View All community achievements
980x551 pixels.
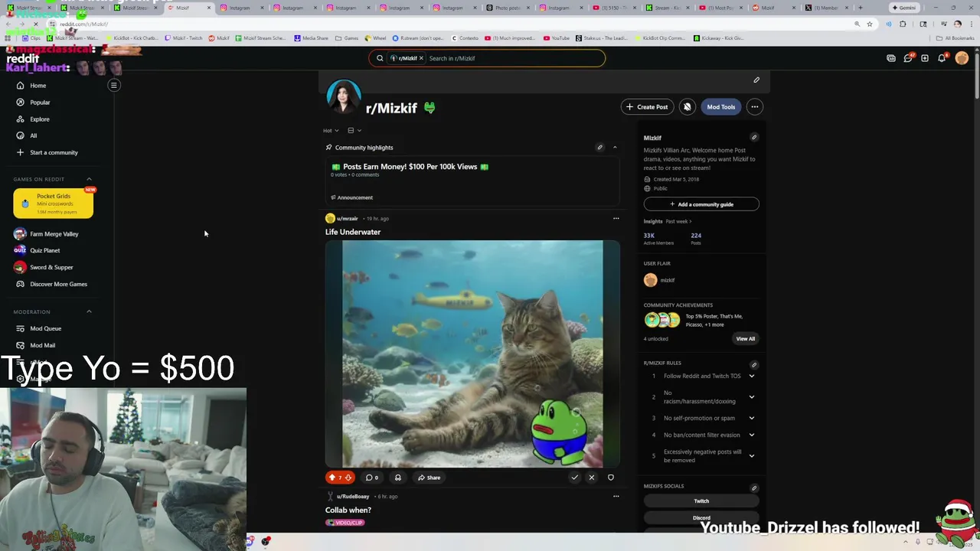(745, 339)
